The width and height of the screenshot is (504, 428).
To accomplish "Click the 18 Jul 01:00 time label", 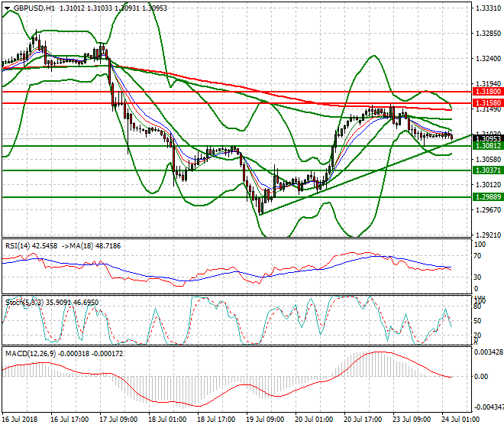I will point(167,420).
